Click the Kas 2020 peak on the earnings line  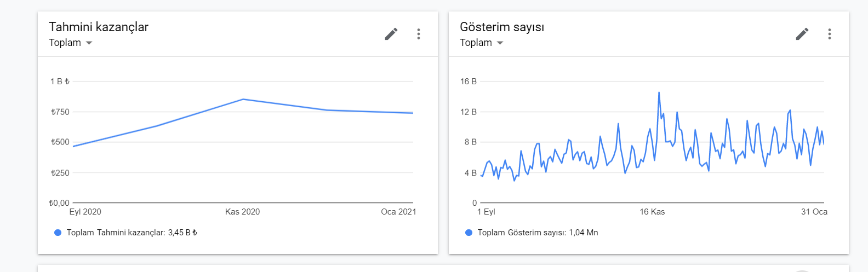(x=243, y=99)
